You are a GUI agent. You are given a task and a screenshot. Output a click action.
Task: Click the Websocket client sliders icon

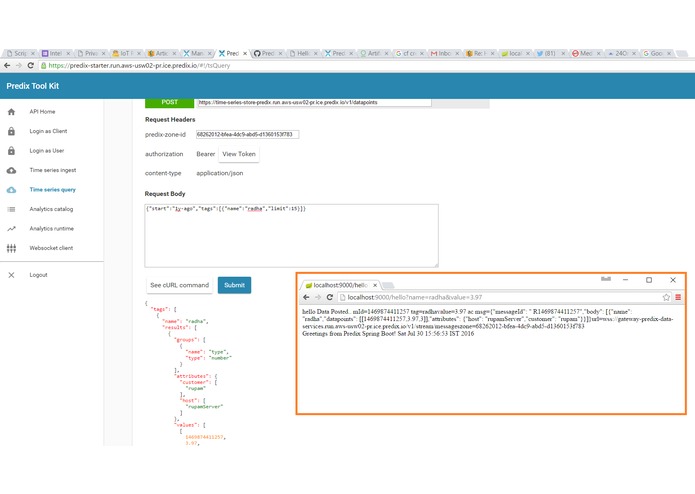tap(12, 248)
